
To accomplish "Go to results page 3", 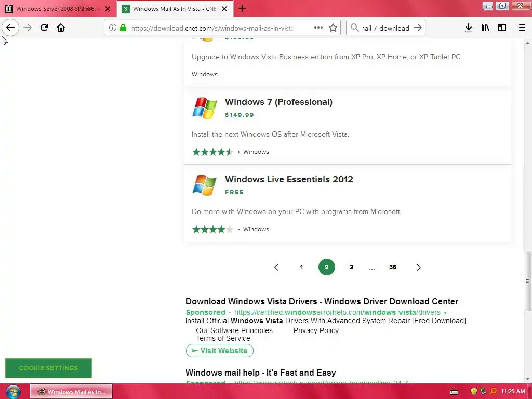I will tap(352, 268).
